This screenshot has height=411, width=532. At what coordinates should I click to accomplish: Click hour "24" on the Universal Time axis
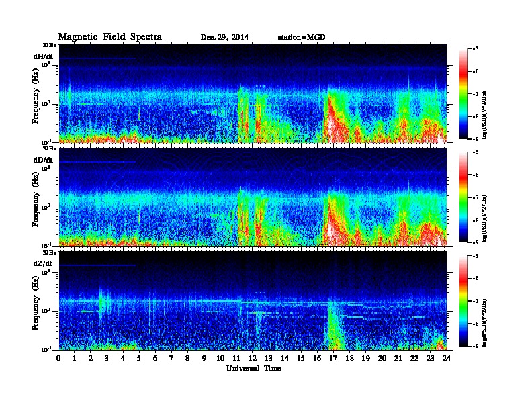pos(447,359)
